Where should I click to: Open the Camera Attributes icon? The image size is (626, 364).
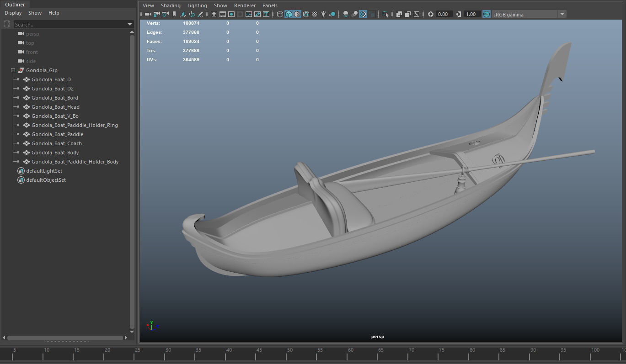(165, 14)
